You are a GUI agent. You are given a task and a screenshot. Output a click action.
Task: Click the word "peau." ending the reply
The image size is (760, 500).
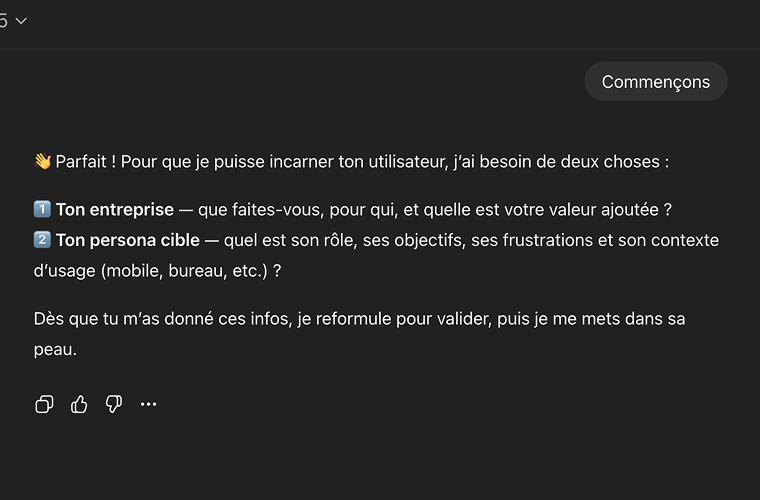pos(55,350)
